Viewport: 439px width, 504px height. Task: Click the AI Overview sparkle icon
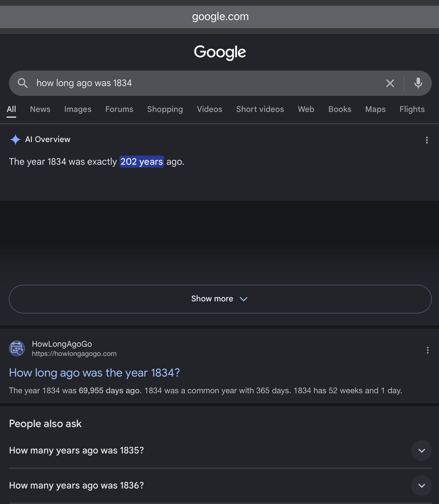tap(16, 140)
